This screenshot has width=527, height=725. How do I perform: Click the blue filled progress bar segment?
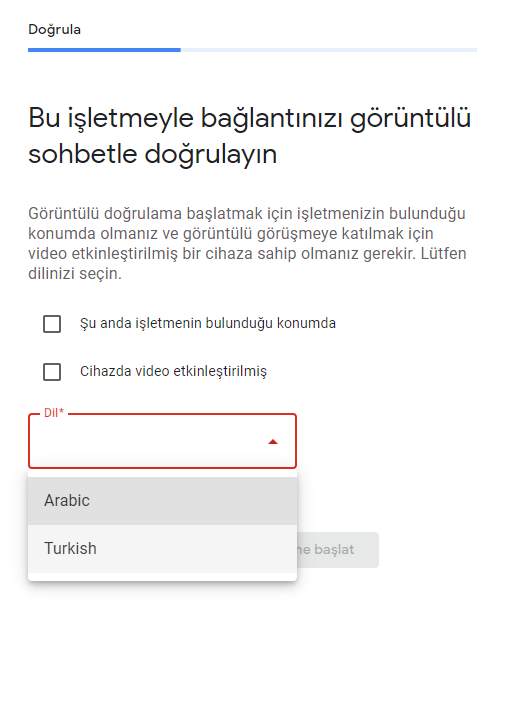pos(104,50)
